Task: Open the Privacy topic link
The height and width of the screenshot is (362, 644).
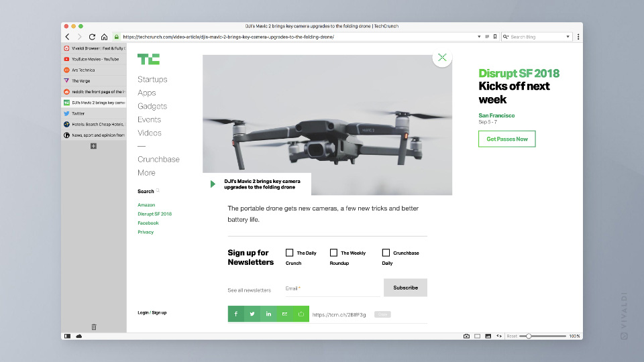Action: pyautogui.click(x=146, y=232)
